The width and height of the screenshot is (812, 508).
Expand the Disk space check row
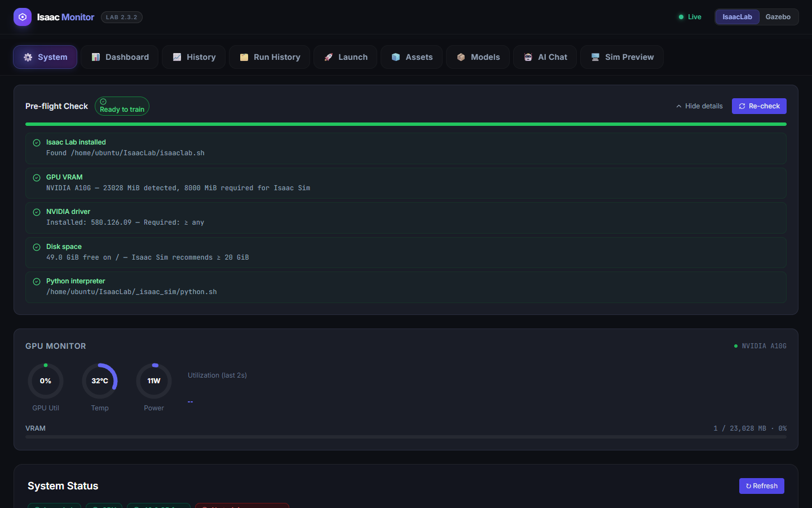point(406,252)
